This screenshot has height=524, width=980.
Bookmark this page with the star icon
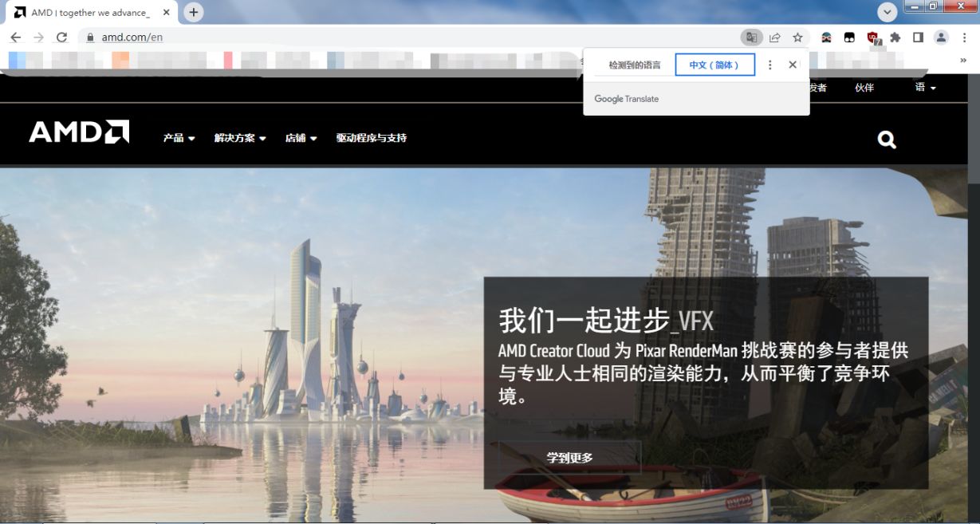click(x=797, y=37)
